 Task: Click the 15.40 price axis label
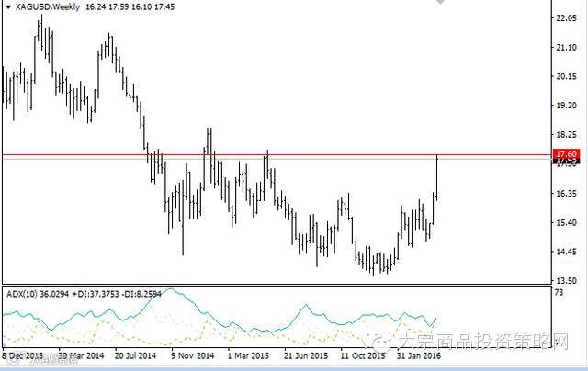(566, 222)
